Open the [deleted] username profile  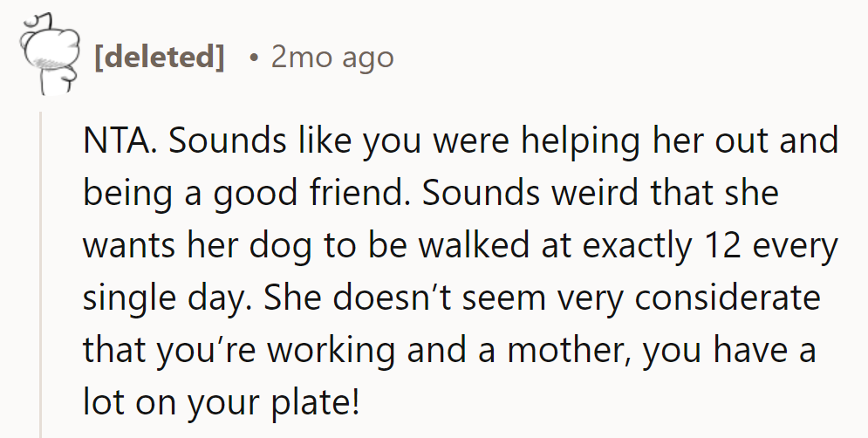pyautogui.click(x=159, y=58)
